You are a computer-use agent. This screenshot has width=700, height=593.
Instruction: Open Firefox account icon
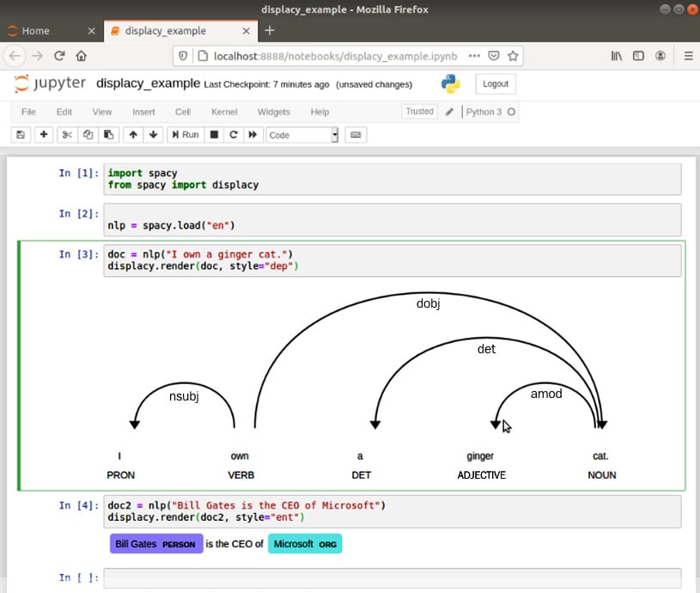coord(660,56)
